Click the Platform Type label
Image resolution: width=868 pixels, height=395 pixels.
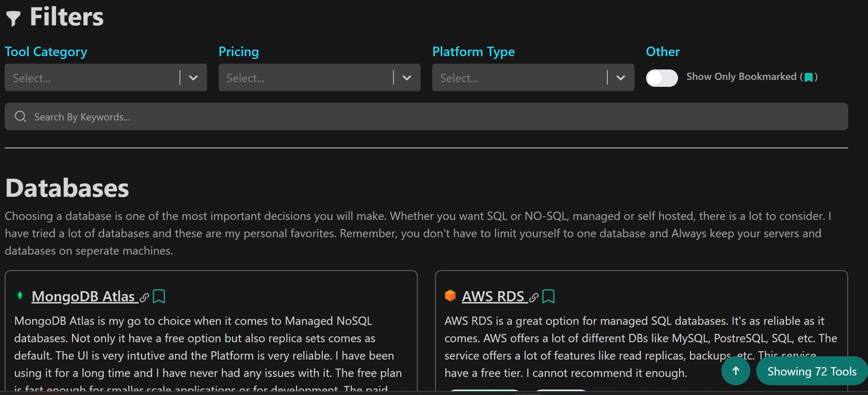tap(473, 52)
